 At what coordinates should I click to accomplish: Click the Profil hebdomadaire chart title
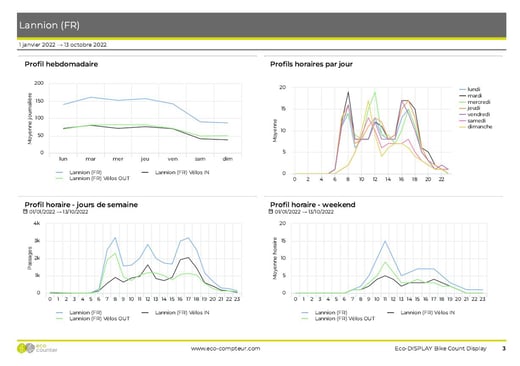pos(61,64)
